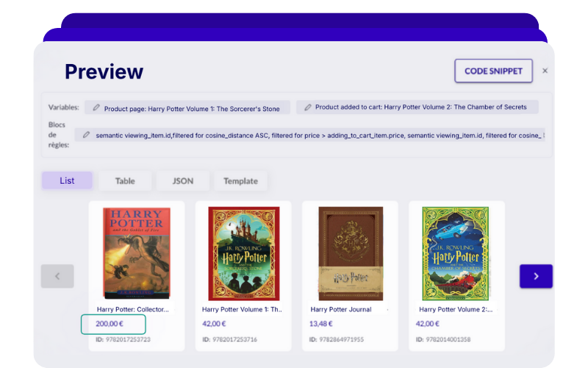Open the Template tab
This screenshot has height=368, width=588.
coord(240,181)
